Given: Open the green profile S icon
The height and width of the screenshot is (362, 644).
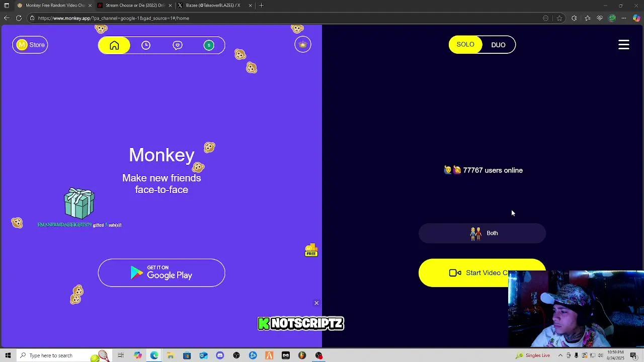Looking at the screenshot, I should [x=209, y=45].
